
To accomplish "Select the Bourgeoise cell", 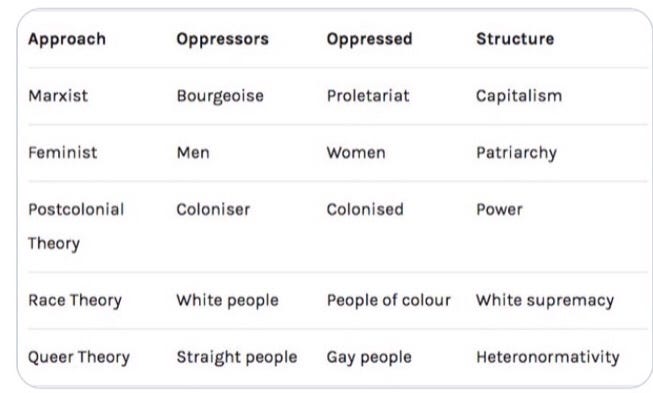I will [220, 96].
